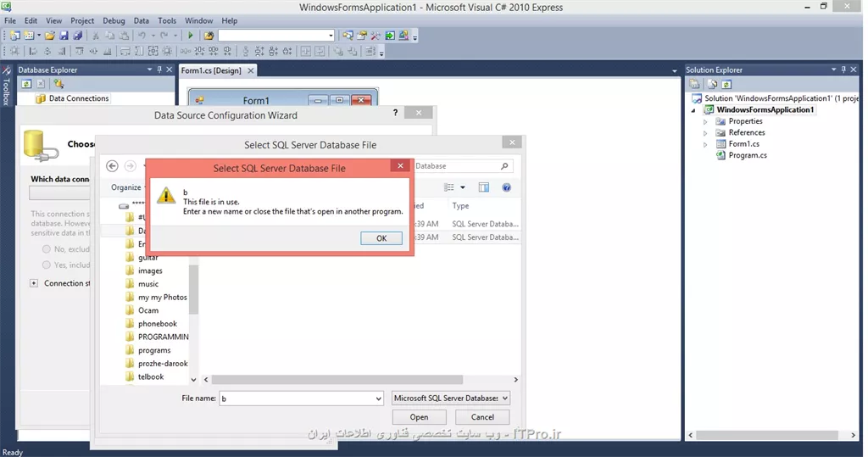This screenshot has height=457, width=868.
Task: Open the Project menu
Action: [x=82, y=20]
